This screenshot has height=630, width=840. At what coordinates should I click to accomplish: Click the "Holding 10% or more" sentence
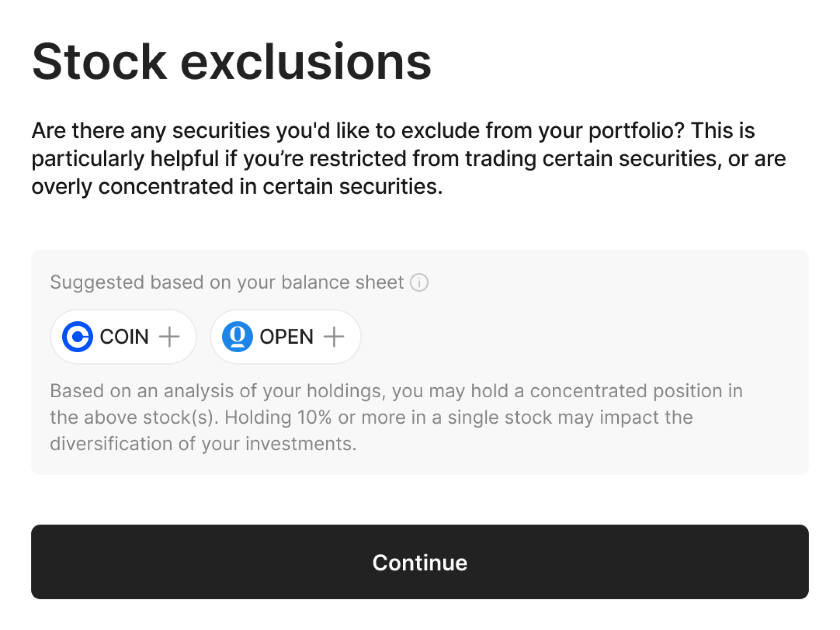pyautogui.click(x=458, y=417)
